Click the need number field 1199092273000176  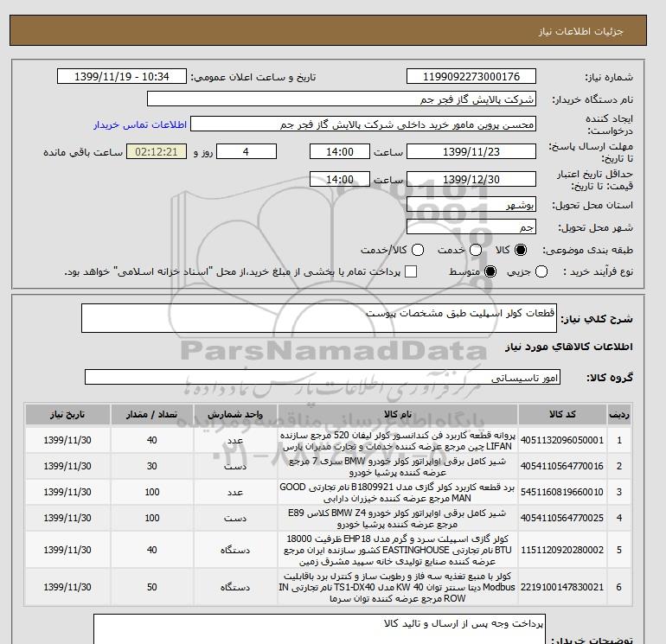coord(471,76)
